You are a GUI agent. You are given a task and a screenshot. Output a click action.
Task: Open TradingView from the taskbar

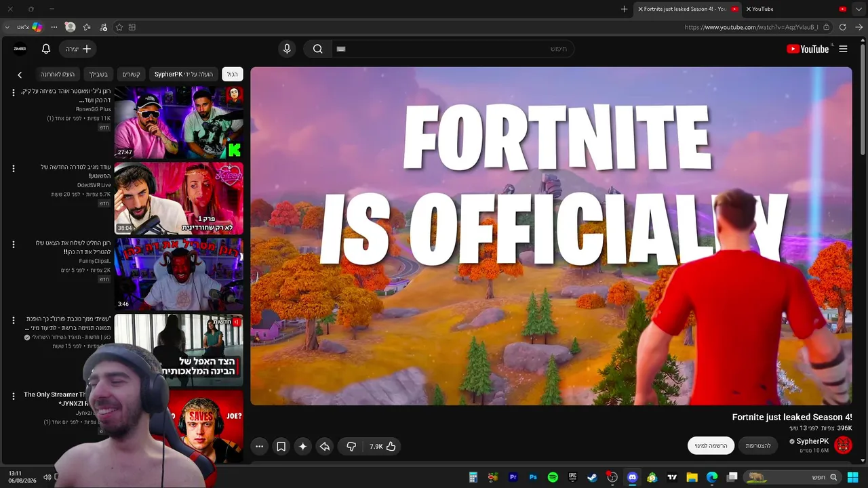[x=672, y=477]
